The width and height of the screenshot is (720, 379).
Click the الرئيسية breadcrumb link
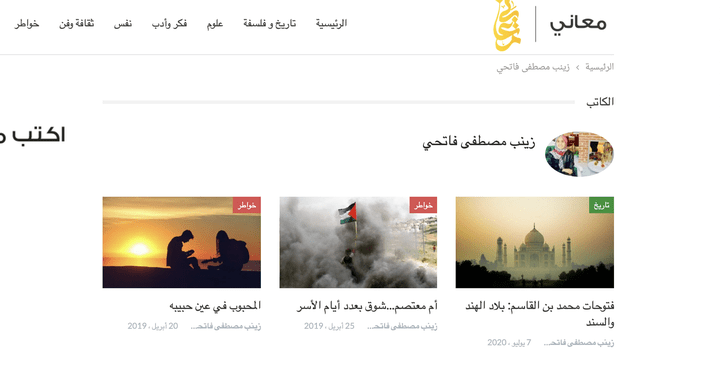point(599,67)
